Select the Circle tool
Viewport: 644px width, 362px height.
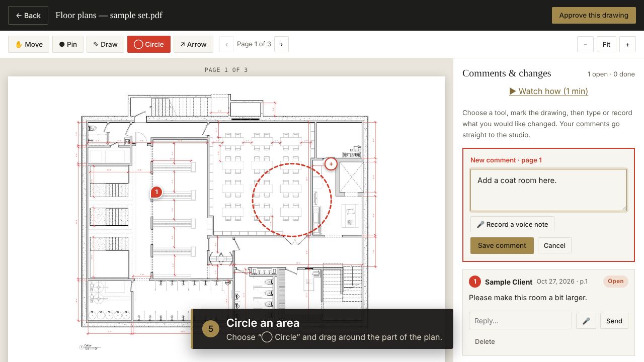[x=149, y=44]
